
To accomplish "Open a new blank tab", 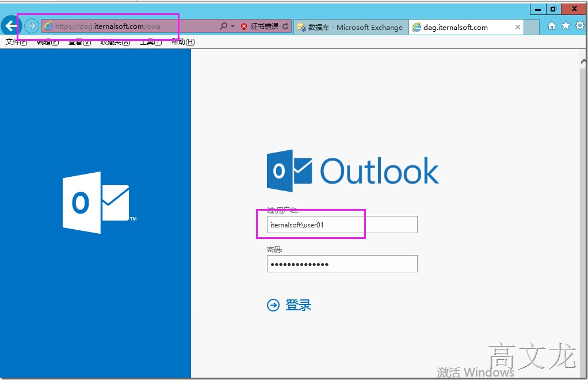I will tap(532, 27).
